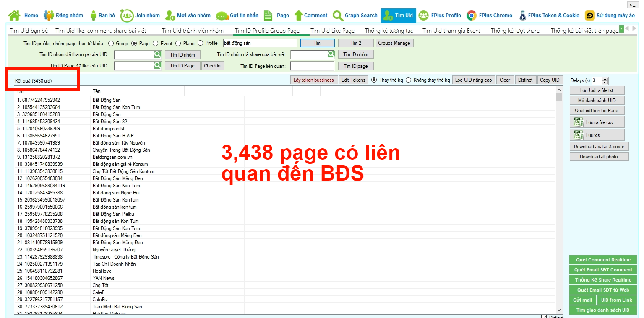The image size is (644, 318).
Task: Open the Comment tool
Action: pyautogui.click(x=311, y=16)
